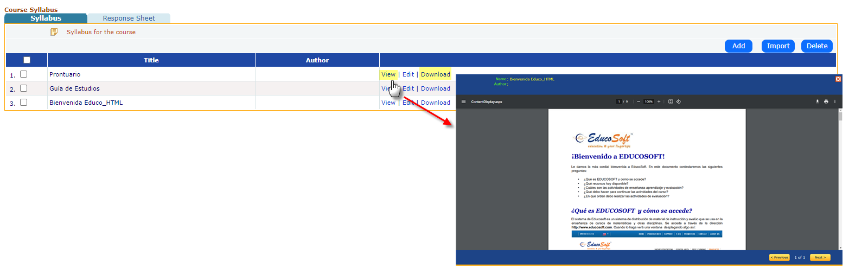Zoom in the PDF with plus icon
Image resolution: width=868 pixels, height=274 pixels.
click(659, 101)
